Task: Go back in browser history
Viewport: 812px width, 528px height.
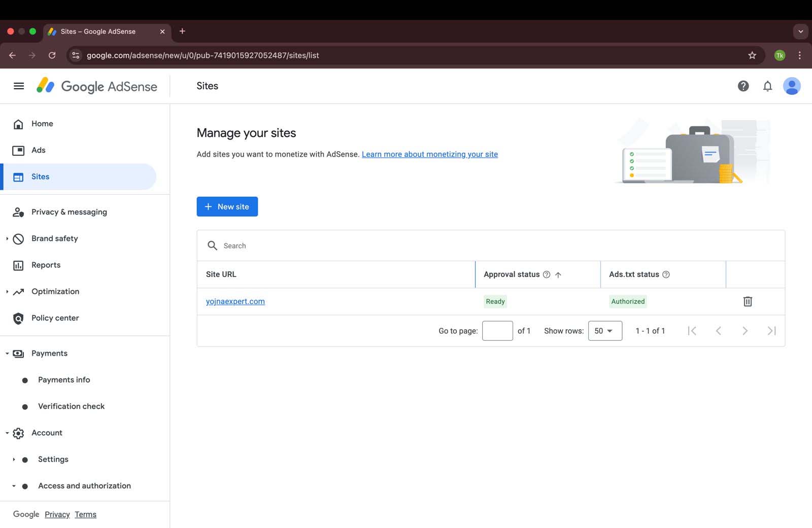Action: (x=12, y=55)
